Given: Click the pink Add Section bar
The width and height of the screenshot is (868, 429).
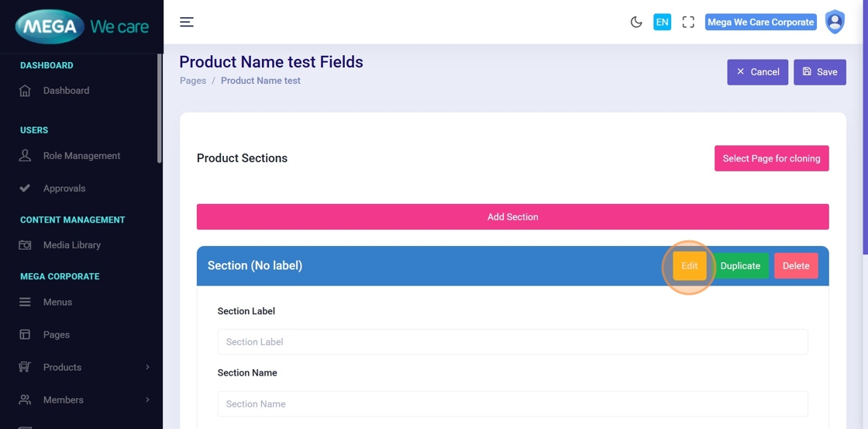Looking at the screenshot, I should (512, 217).
